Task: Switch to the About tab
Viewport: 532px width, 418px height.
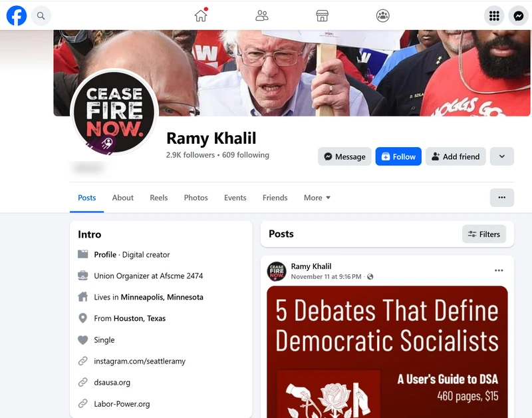Action: 123,198
